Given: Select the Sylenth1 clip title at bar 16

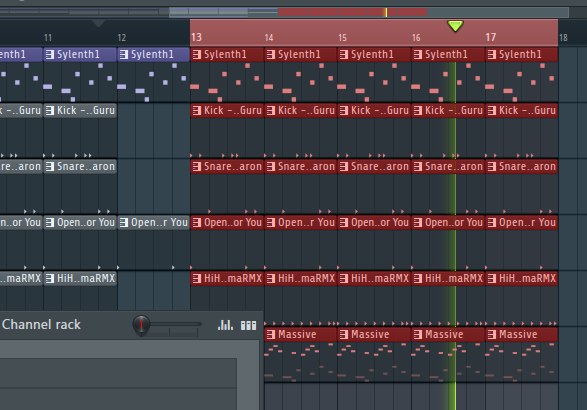Looking at the screenshot, I should tap(446, 55).
